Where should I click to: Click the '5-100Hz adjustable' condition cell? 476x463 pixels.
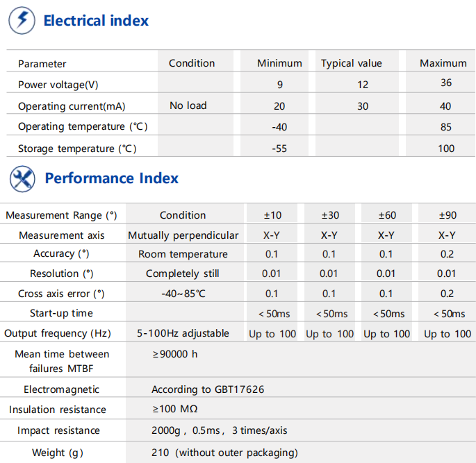[183, 333]
